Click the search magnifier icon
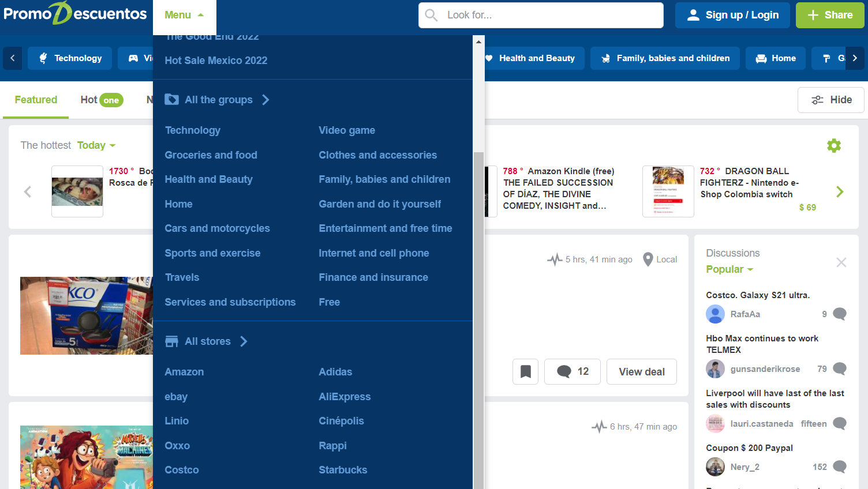The width and height of the screenshot is (868, 489). [431, 15]
